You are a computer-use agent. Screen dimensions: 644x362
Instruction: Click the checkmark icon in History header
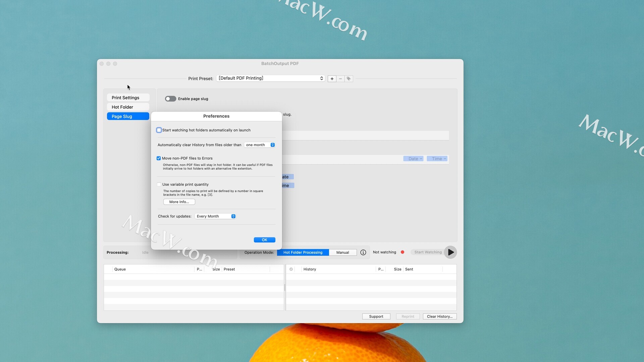291,269
